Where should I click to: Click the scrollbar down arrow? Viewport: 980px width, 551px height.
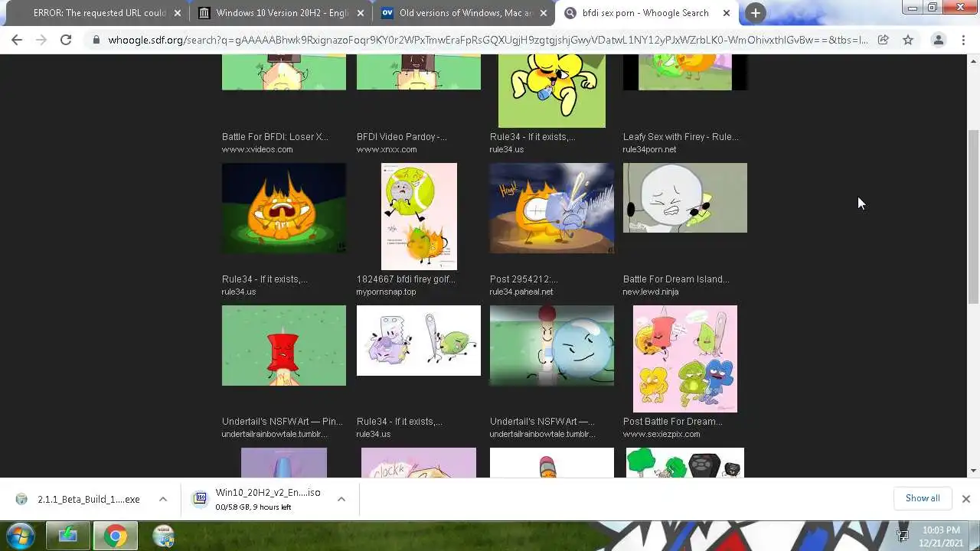973,471
